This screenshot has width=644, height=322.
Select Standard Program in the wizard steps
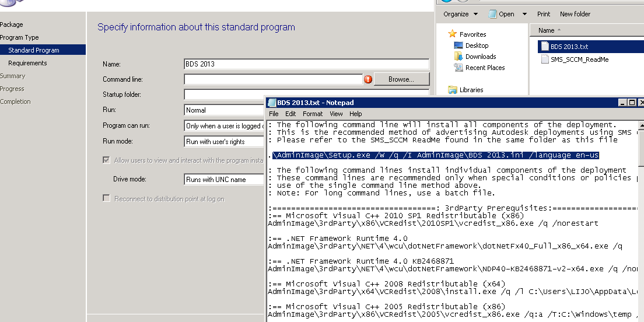click(x=43, y=50)
